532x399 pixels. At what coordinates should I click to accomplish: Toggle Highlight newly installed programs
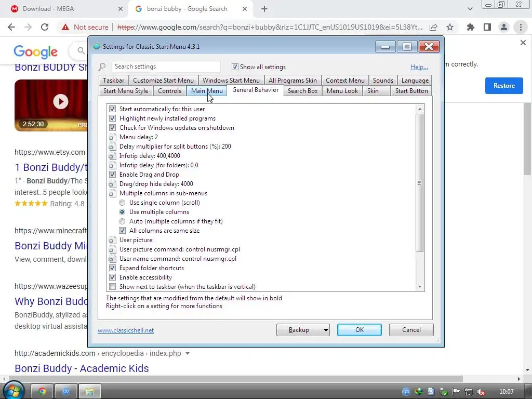click(x=112, y=118)
